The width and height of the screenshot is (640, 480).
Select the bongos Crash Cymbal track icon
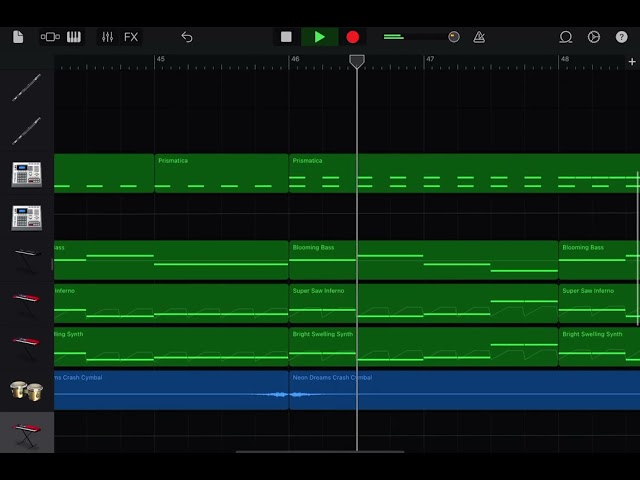pos(27,391)
